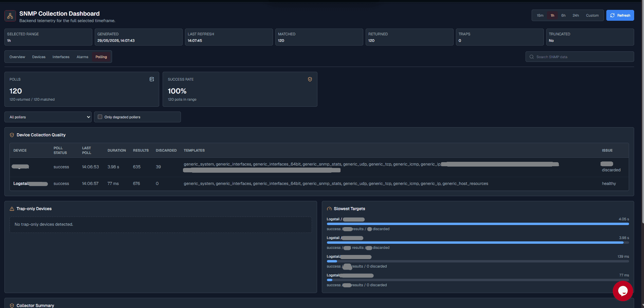Image resolution: width=644 pixels, height=308 pixels.
Task: Go to the Alarms tab
Action: [x=82, y=57]
